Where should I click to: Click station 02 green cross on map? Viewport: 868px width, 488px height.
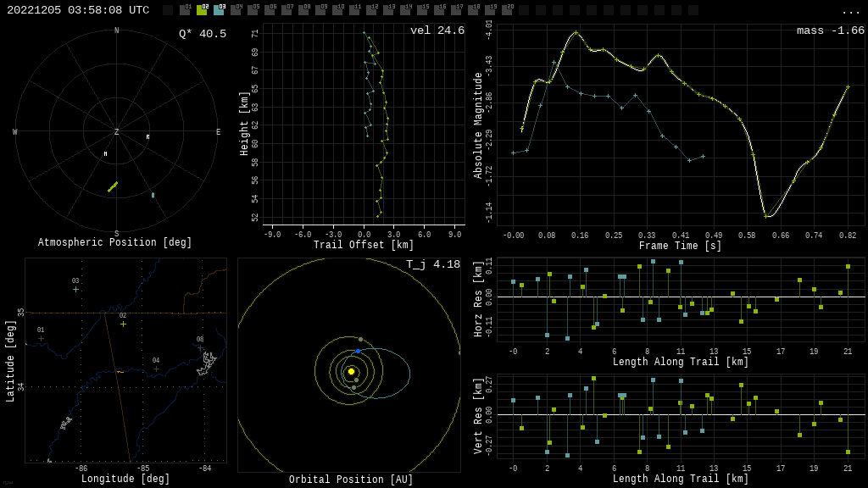point(123,324)
